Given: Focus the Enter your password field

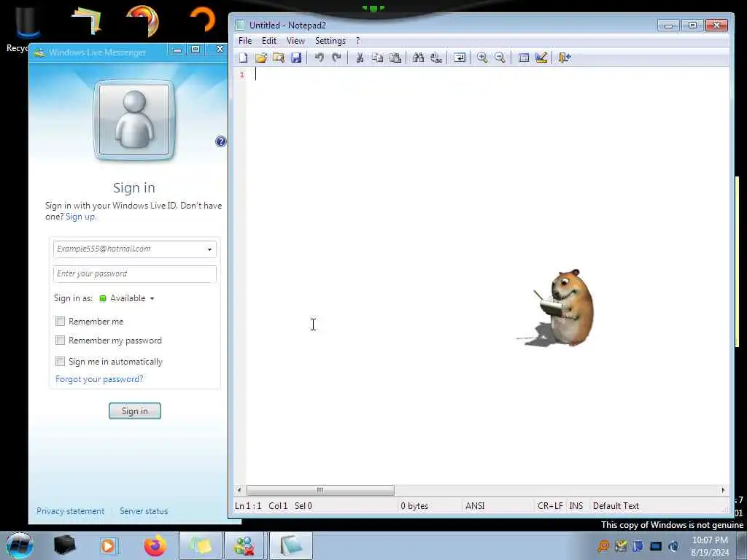Looking at the screenshot, I should coord(135,274).
